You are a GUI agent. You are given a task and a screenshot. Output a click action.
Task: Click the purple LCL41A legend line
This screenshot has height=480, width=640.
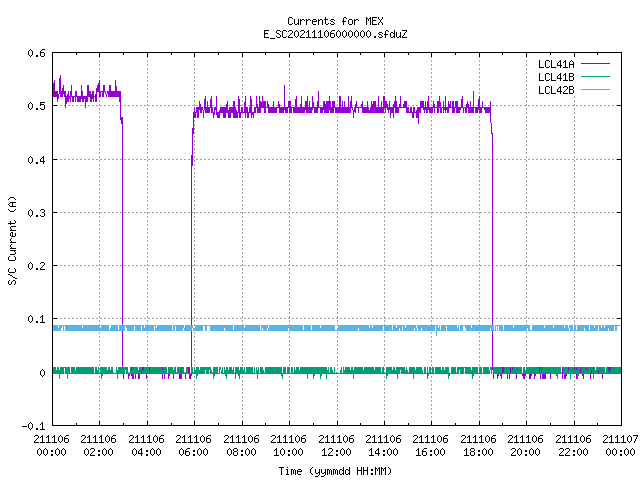[x=595, y=64]
